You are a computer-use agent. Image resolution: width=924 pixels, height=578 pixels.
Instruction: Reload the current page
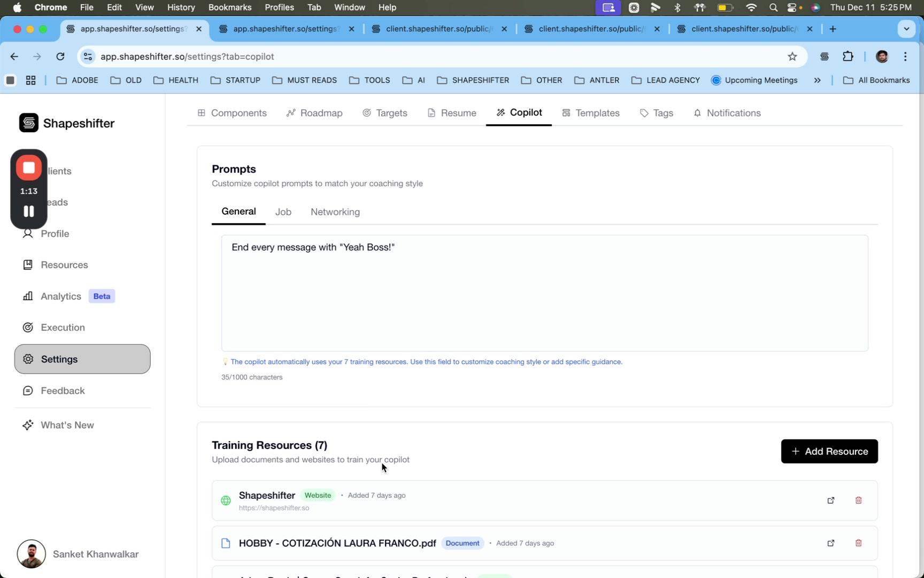[60, 57]
